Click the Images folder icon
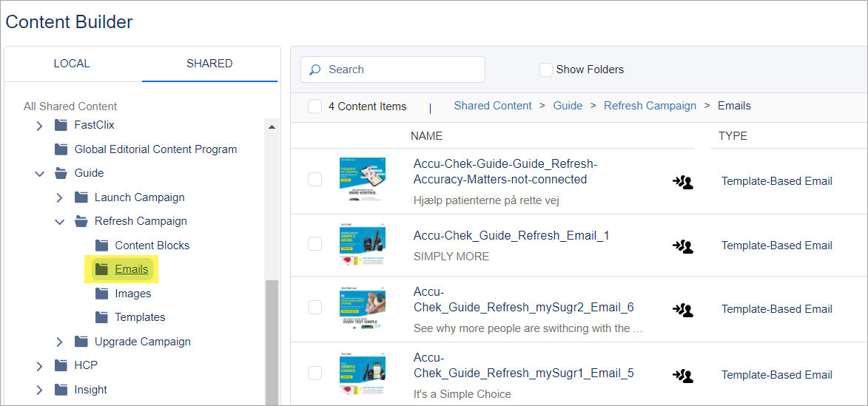The image size is (868, 406). (x=101, y=293)
